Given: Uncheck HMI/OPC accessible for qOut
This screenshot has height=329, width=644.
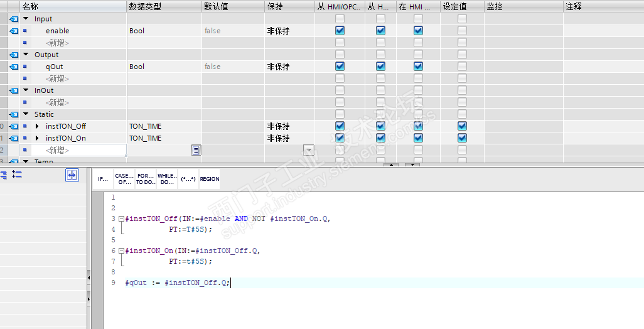Looking at the screenshot, I should point(340,67).
